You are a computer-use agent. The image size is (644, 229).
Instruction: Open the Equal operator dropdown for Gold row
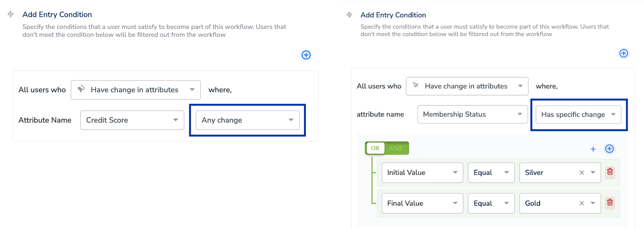pyautogui.click(x=491, y=203)
